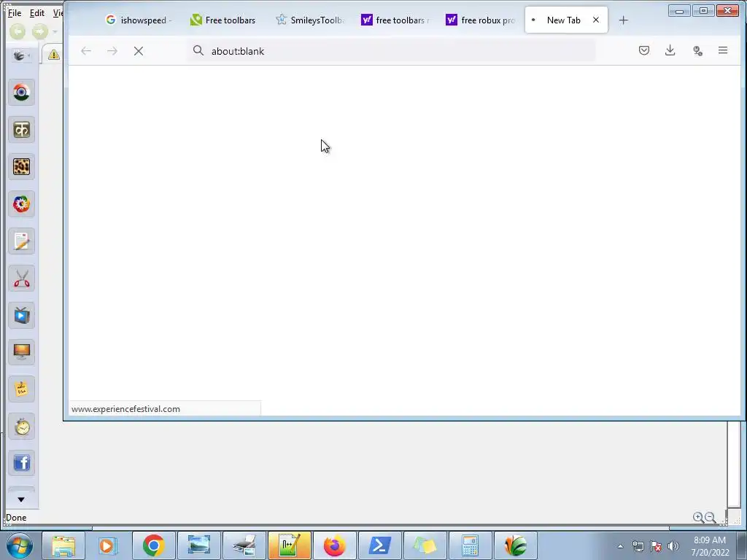
Task: Open the Pocket save icon
Action: pos(644,50)
